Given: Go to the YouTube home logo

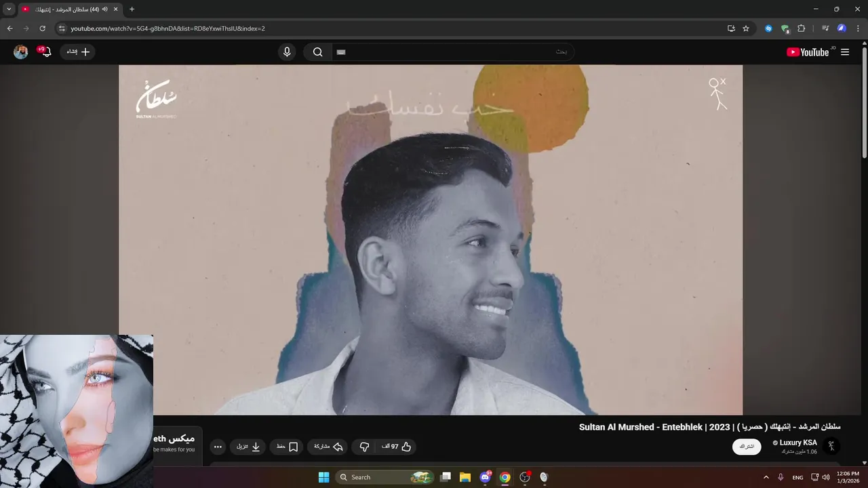Looking at the screenshot, I should 808,52.
